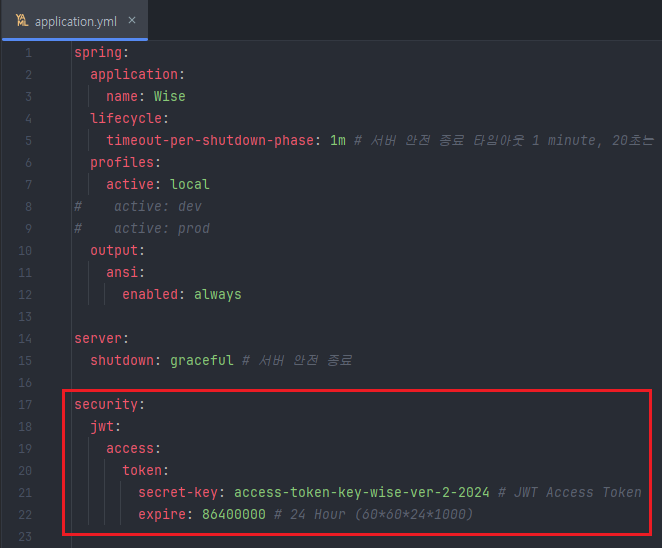
Task: Click the commented 'active: dev' line
Action: tap(138, 206)
